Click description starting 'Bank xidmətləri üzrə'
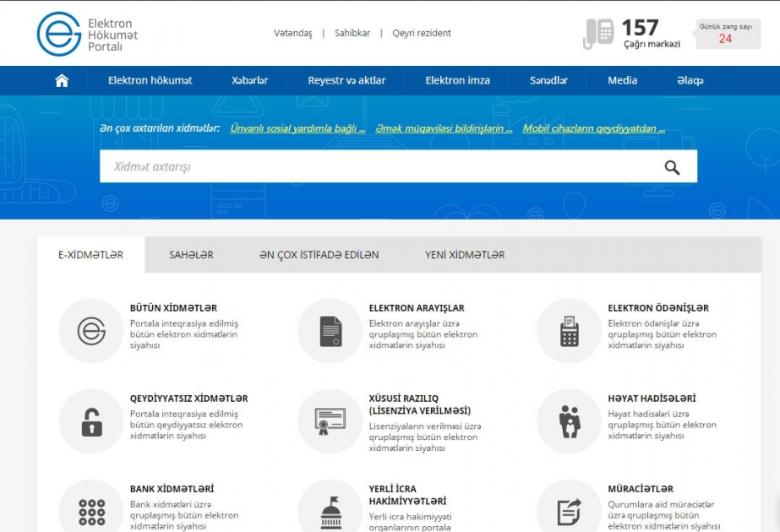 tap(184, 515)
